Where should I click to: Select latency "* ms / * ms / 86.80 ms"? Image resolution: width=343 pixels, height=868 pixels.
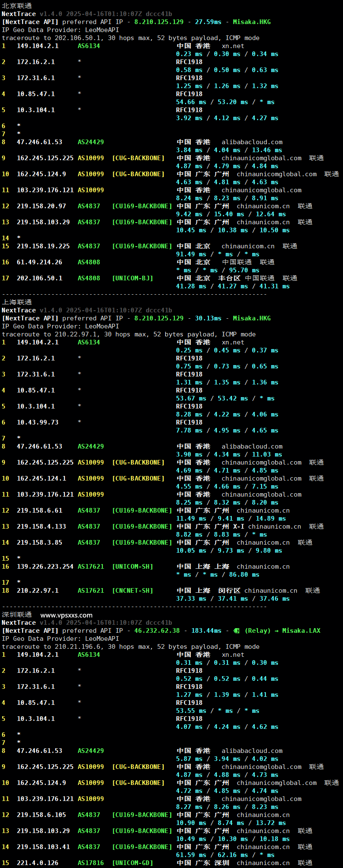click(x=218, y=575)
